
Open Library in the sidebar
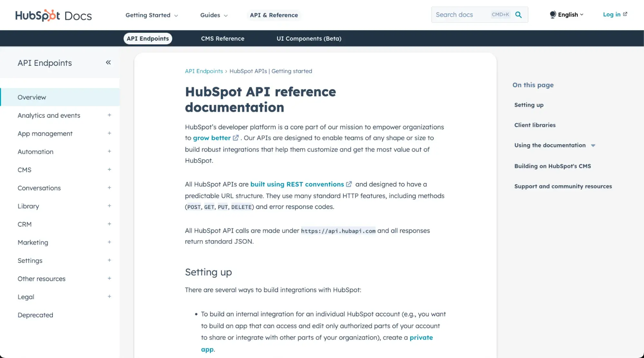[x=28, y=206]
